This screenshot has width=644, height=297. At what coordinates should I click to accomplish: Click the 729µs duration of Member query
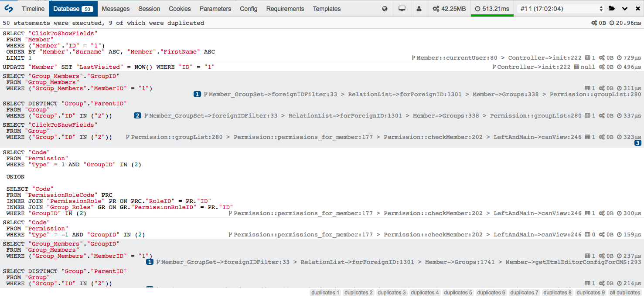pyautogui.click(x=629, y=58)
